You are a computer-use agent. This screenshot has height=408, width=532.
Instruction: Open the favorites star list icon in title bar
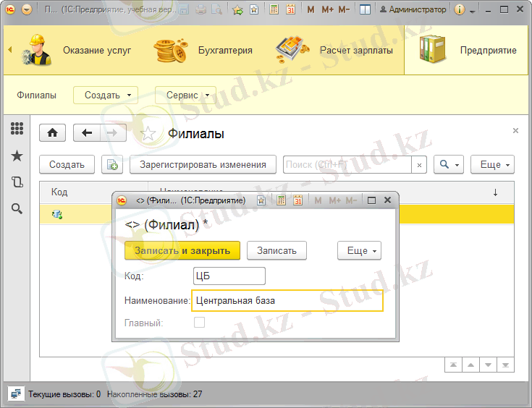254,10
